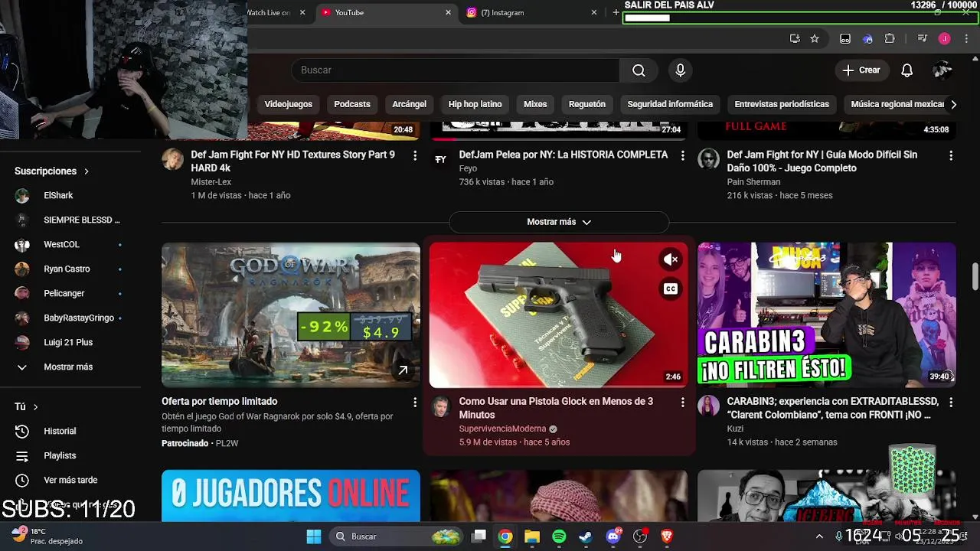980x551 pixels.
Task: Open File Explorer from the taskbar
Action: [x=532, y=536]
